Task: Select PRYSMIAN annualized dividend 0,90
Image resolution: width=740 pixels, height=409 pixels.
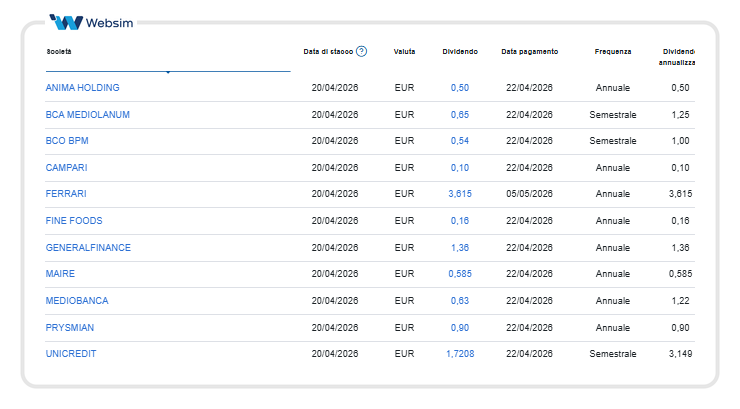Action: point(681,327)
